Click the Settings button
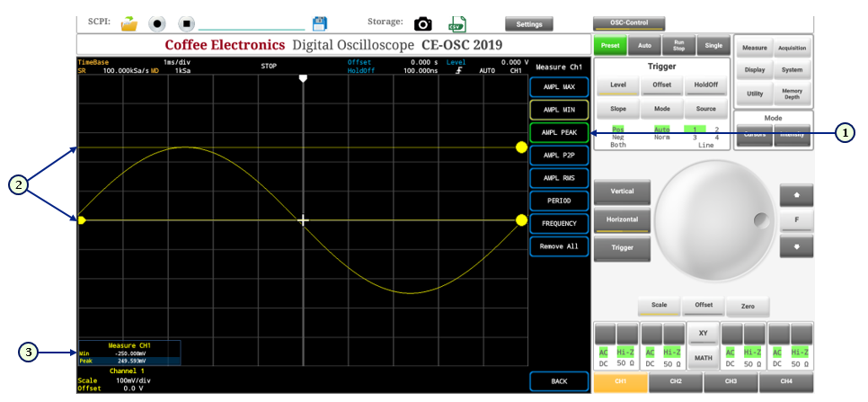This screenshot has width=868, height=402. pos(528,23)
